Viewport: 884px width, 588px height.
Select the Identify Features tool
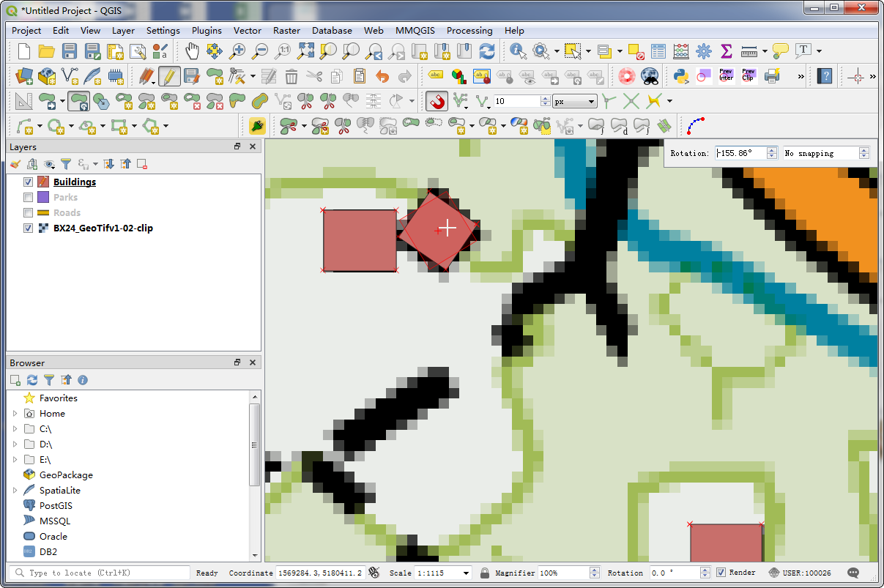(518, 51)
